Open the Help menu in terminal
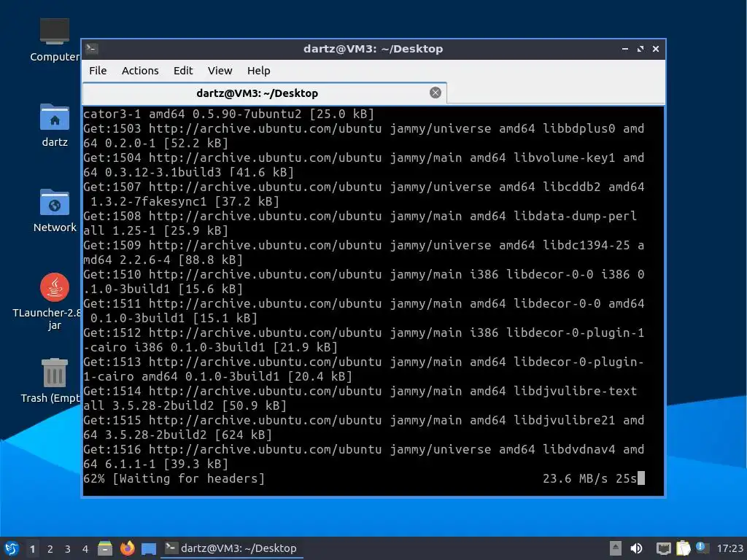747x560 pixels. coord(259,71)
